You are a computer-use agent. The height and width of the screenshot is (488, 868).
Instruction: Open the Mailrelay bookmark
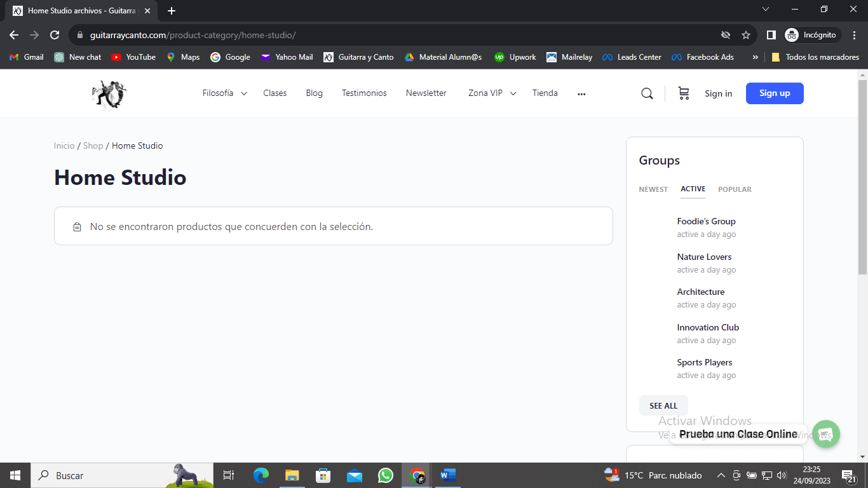point(569,57)
